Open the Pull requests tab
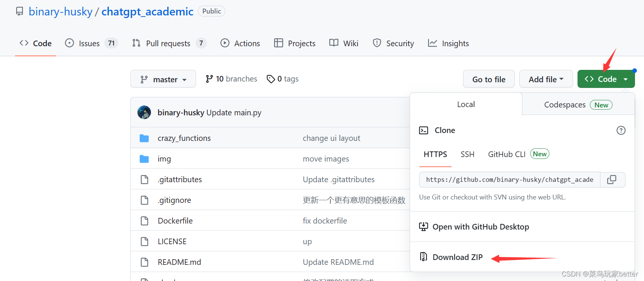The width and height of the screenshot is (644, 281). 169,43
